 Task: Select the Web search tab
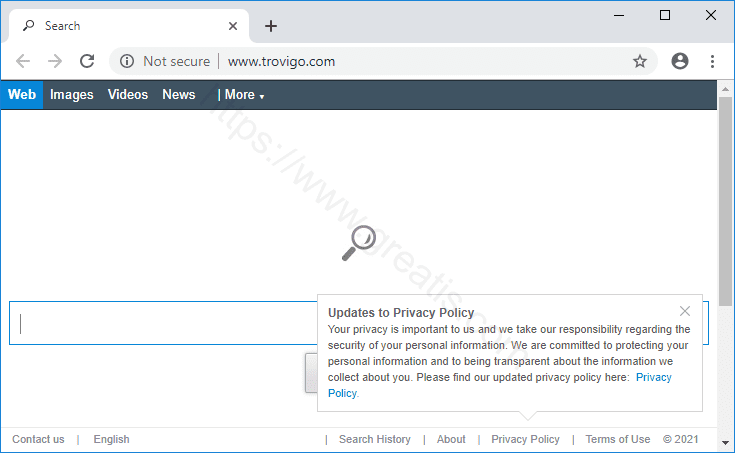click(x=22, y=95)
